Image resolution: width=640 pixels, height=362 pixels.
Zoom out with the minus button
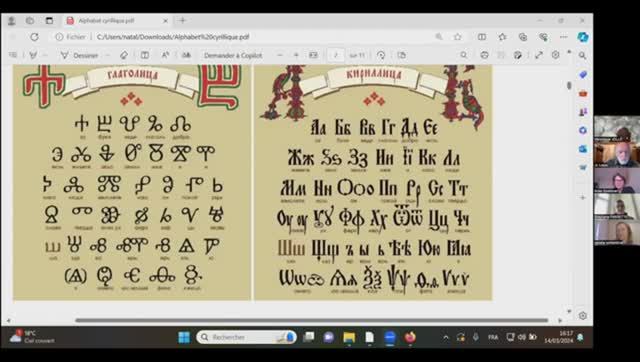[x=280, y=55]
